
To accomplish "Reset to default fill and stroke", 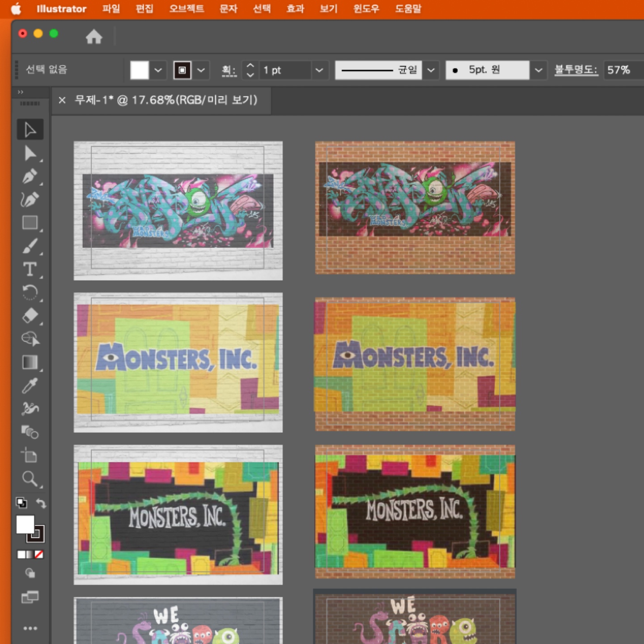I will tap(21, 503).
